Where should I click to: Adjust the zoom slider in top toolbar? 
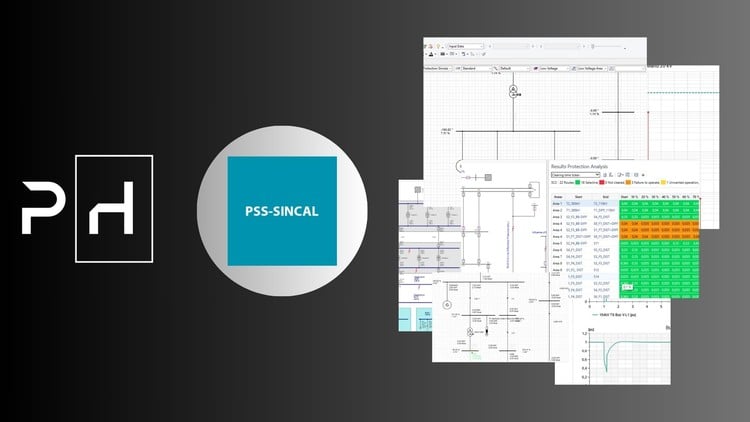[x=608, y=47]
